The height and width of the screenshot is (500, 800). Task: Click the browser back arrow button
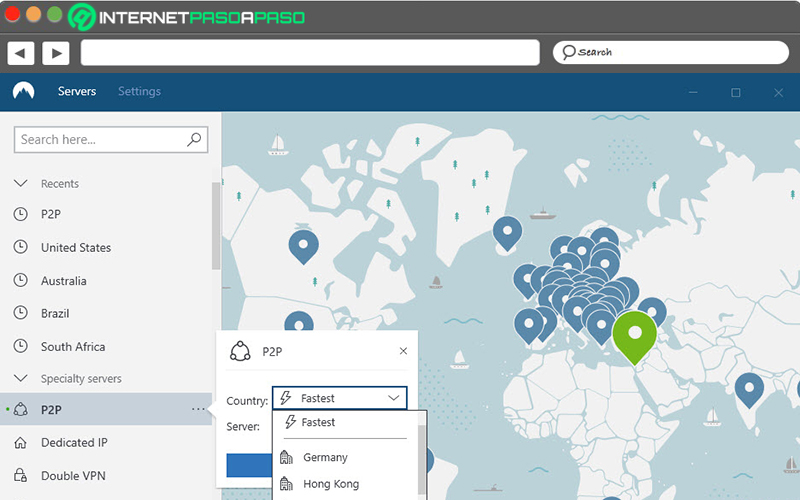pyautogui.click(x=20, y=53)
